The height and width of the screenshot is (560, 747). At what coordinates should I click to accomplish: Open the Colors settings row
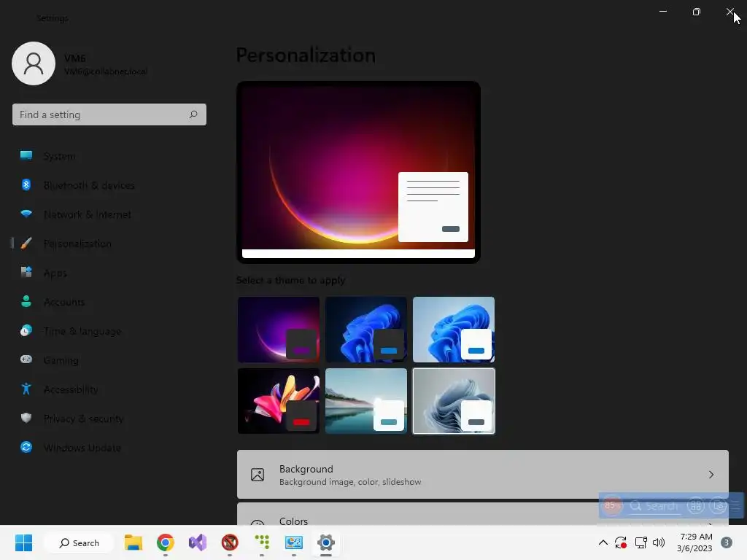click(483, 514)
